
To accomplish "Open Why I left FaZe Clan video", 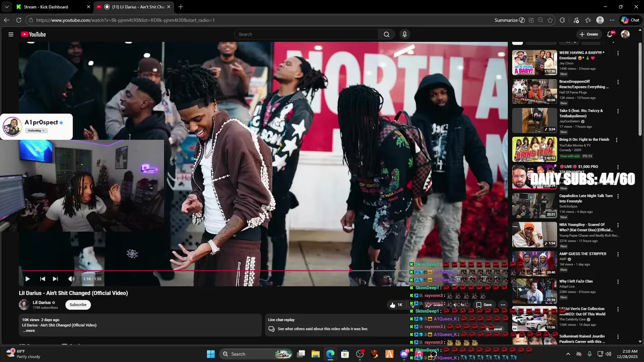I will click(x=534, y=291).
